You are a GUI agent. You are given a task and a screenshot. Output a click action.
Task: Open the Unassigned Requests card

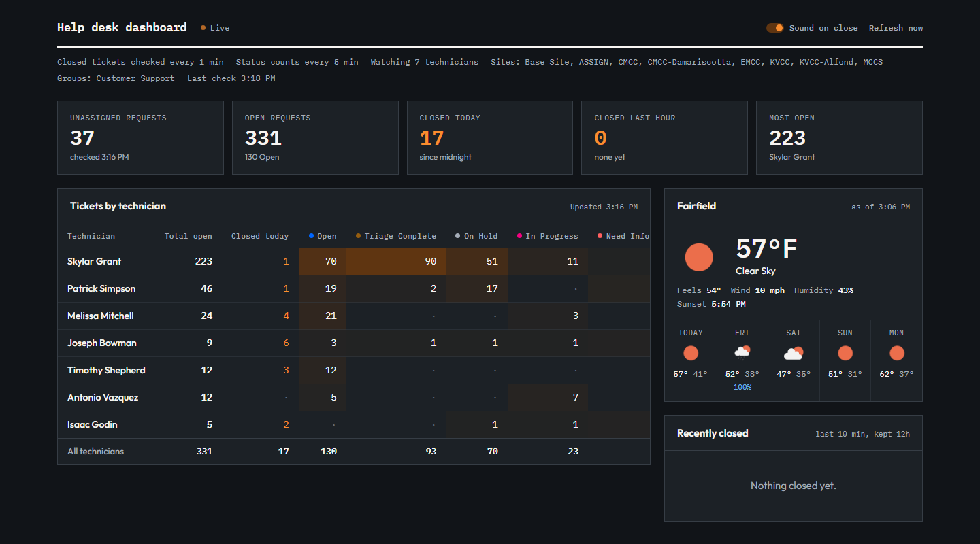click(140, 138)
